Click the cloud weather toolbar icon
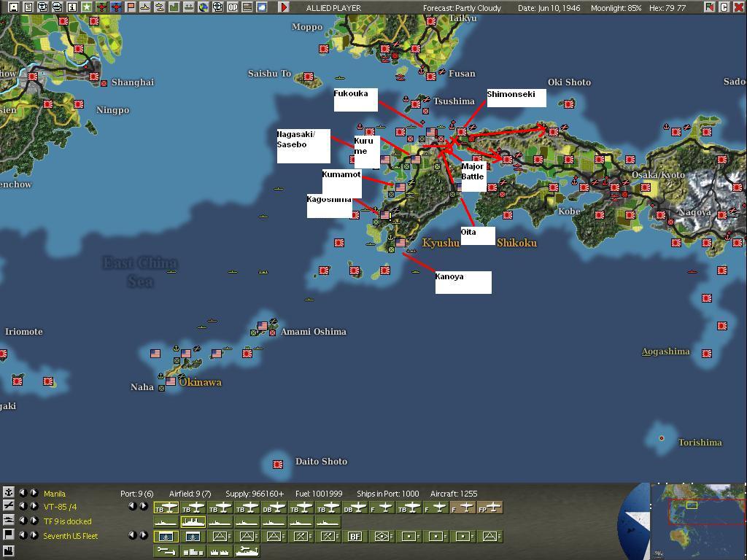Viewport: 747px width, 560px height. coord(262,7)
